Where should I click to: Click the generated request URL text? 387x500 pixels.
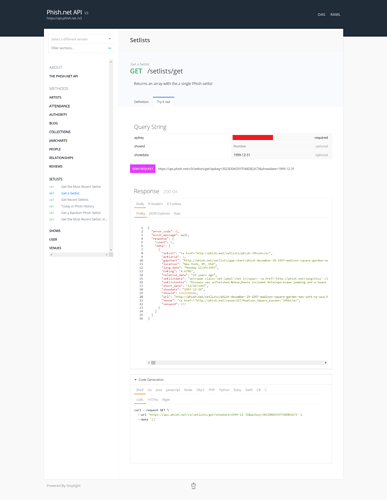(226, 169)
